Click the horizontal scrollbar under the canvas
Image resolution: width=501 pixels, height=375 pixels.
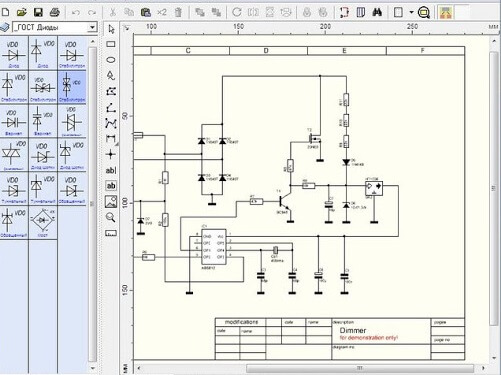click(360, 368)
